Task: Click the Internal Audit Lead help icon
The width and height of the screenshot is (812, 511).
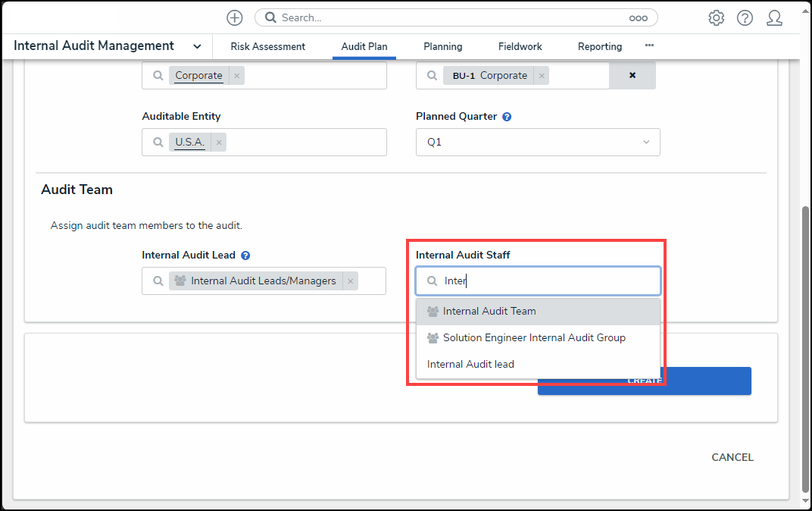Action: pyautogui.click(x=245, y=255)
